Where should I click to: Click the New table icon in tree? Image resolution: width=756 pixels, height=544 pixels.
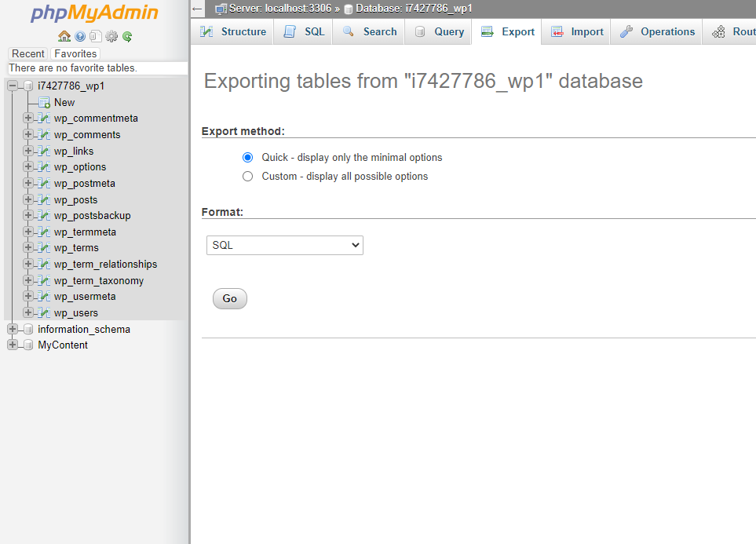[45, 102]
